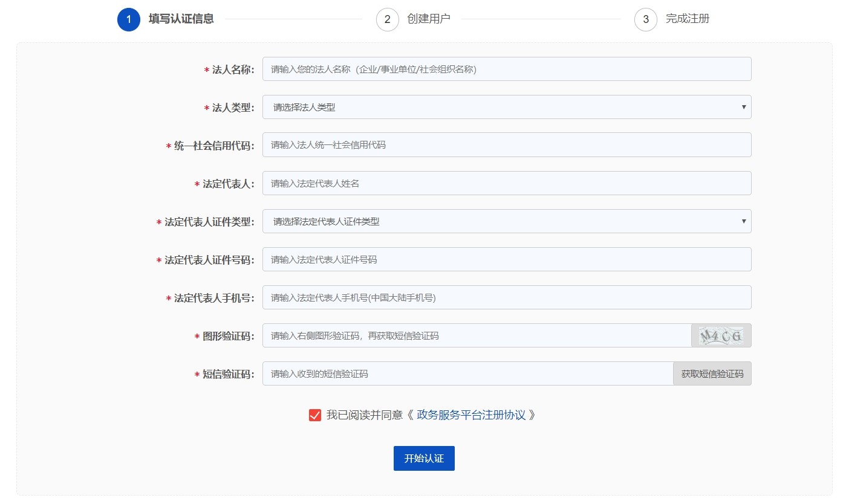Click step circle 2 labeled 创建用户
This screenshot has height=504, width=843.
point(387,19)
